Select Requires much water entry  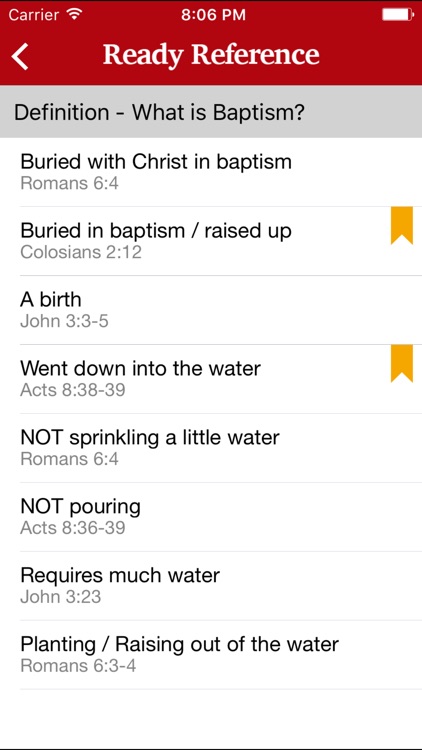tap(211, 585)
